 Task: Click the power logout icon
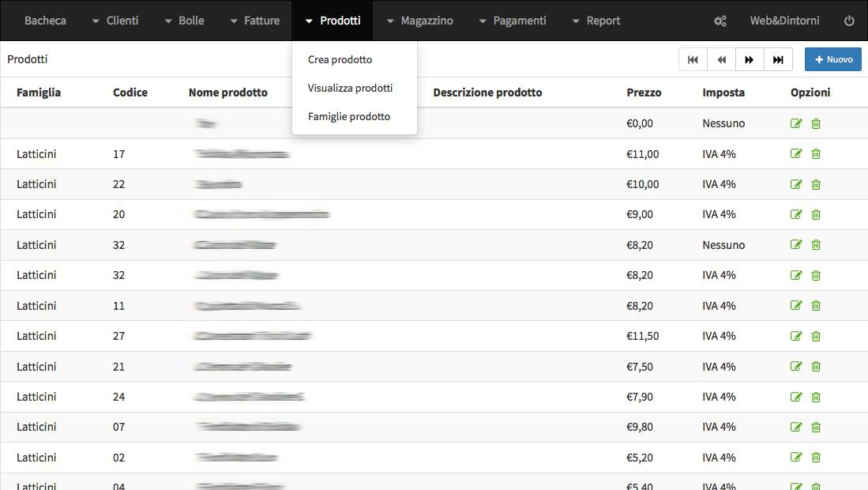848,21
